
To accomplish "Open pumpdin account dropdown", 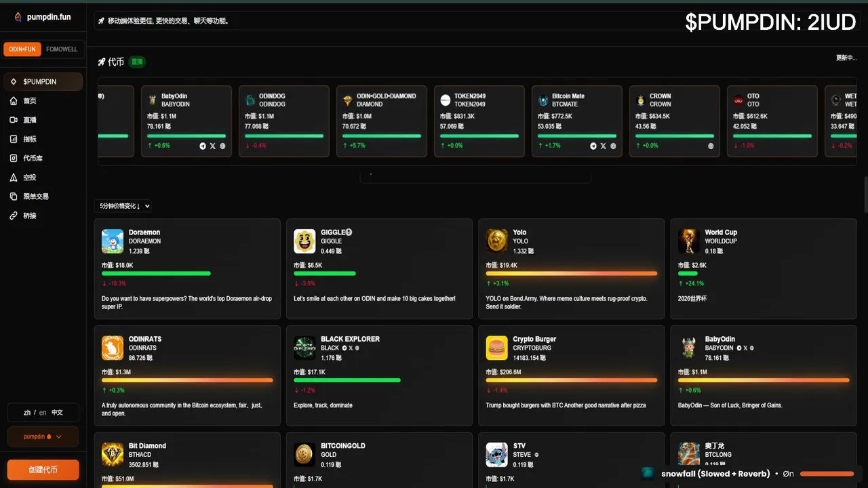I will (43, 436).
